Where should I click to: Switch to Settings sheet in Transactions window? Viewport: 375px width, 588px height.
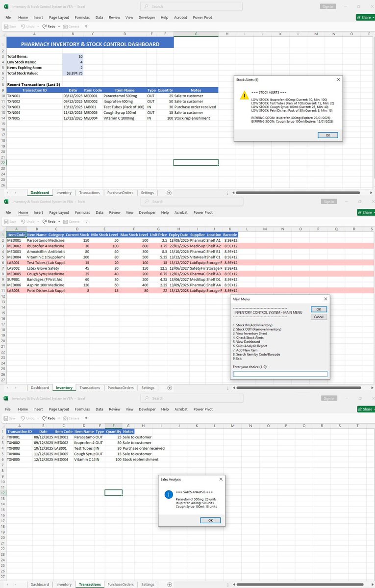click(148, 584)
